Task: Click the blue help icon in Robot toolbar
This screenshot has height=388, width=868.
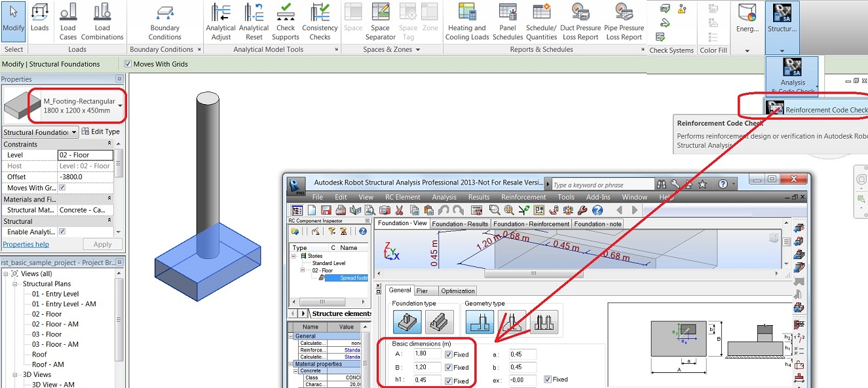Action: [597, 210]
